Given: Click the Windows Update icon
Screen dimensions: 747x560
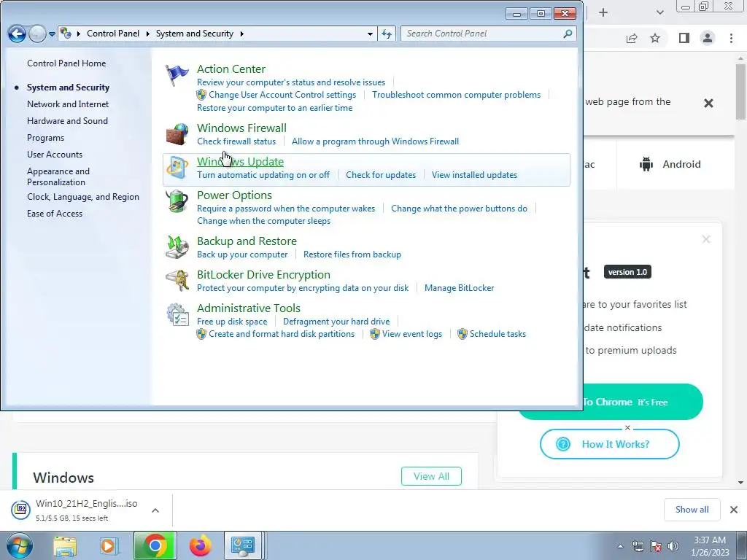Looking at the screenshot, I should click(177, 168).
